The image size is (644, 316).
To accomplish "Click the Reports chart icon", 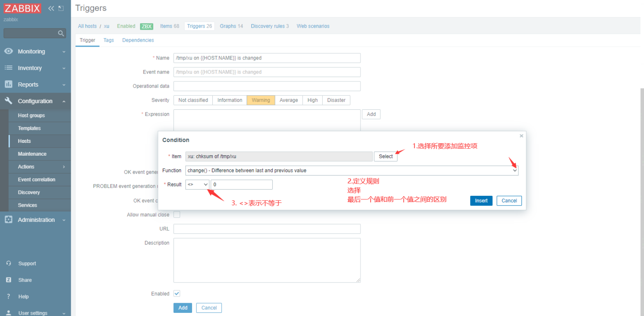I will [x=9, y=84].
